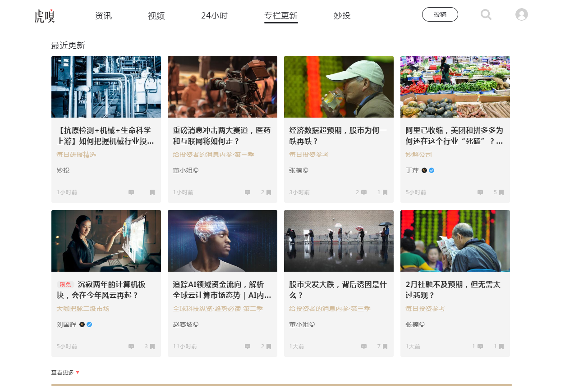Open 给投资者的消息内参 column under 重磅消息 card

coord(213,155)
